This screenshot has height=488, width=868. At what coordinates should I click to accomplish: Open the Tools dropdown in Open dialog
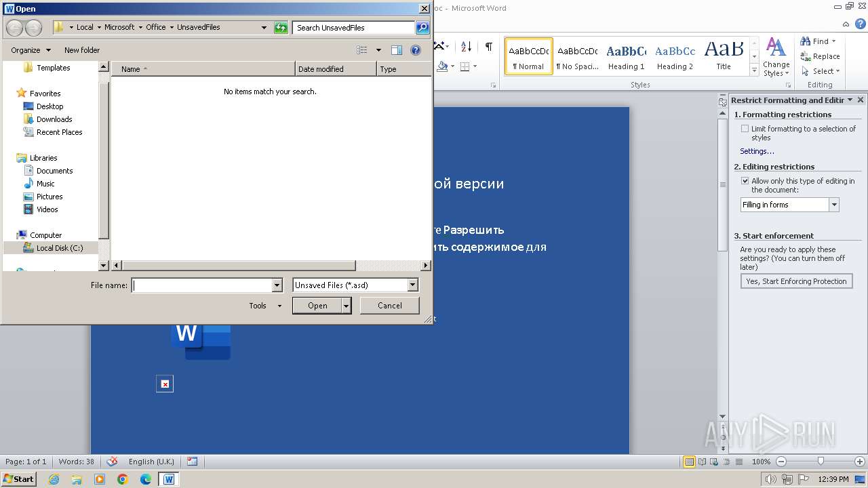265,306
